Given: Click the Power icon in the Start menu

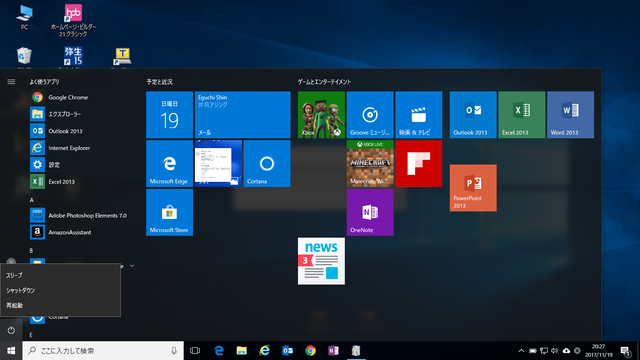Looking at the screenshot, I should tap(11, 330).
